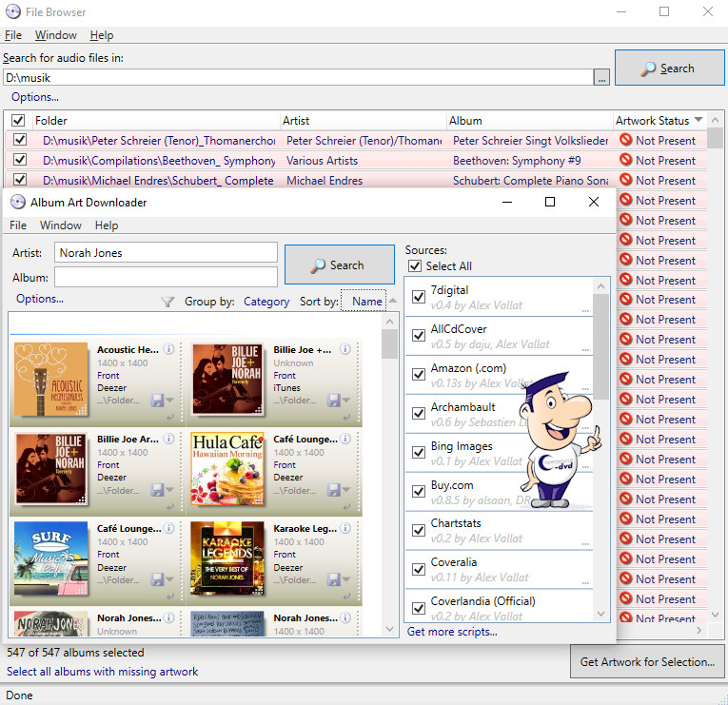Toggle the Select All sources checkbox

point(415,266)
